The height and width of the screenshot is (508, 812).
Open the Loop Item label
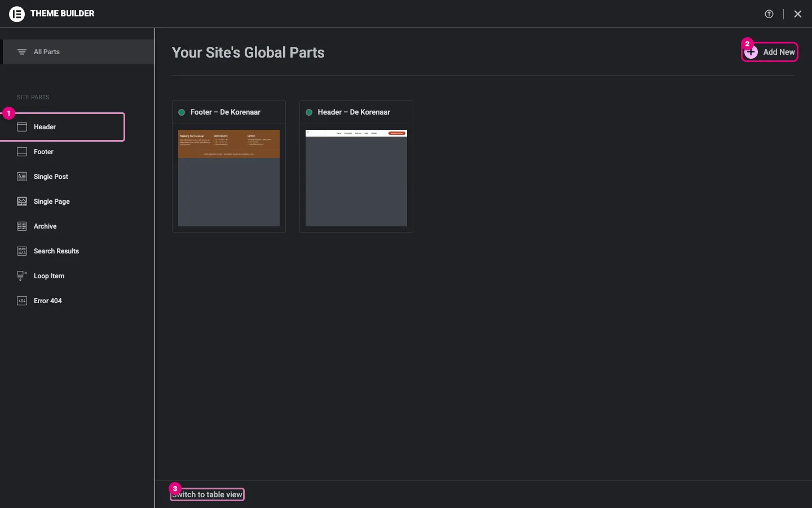49,276
